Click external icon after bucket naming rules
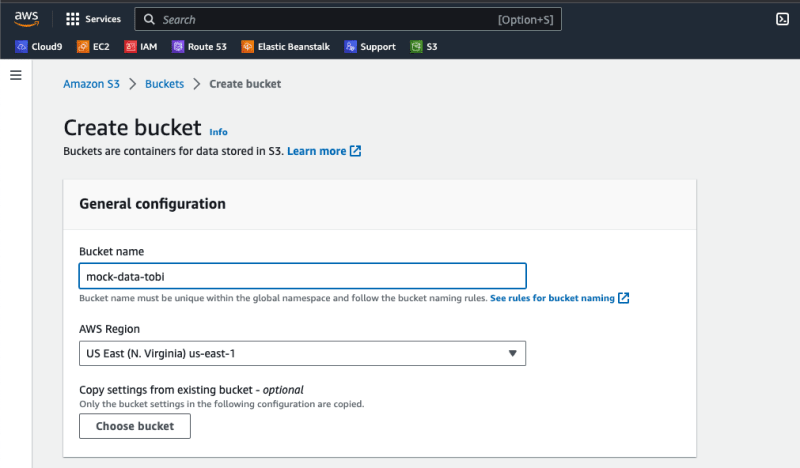Viewport: 800px width, 468px height. click(623, 298)
